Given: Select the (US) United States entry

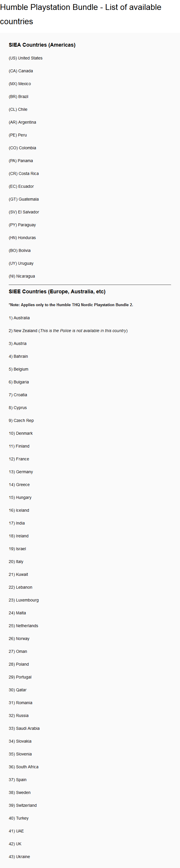Looking at the screenshot, I should click(x=26, y=58).
